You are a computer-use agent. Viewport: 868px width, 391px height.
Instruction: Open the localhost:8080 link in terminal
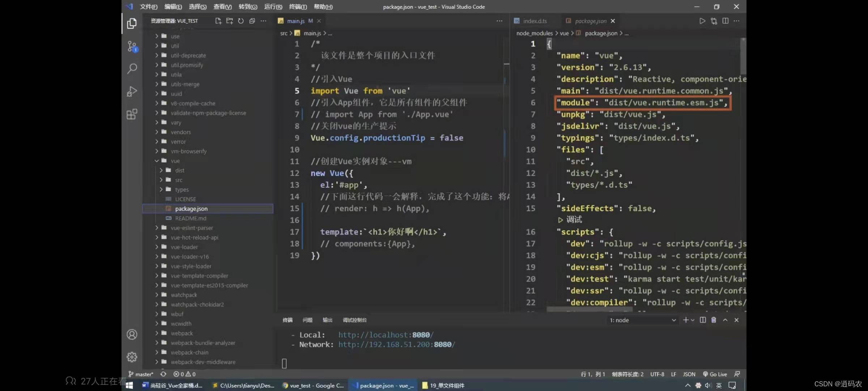386,335
